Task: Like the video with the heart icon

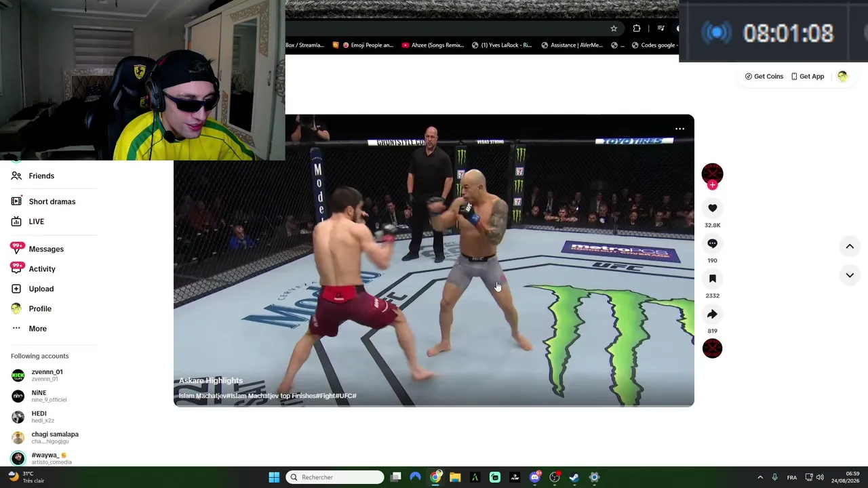Action: [x=712, y=208]
